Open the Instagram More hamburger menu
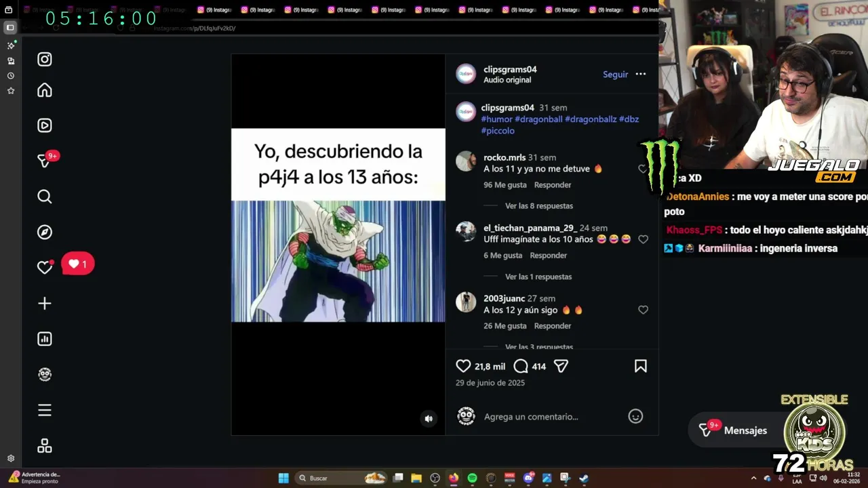 (x=45, y=410)
